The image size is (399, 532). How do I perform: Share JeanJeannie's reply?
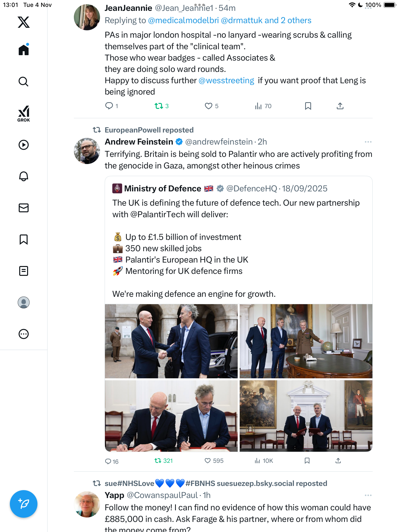point(340,106)
